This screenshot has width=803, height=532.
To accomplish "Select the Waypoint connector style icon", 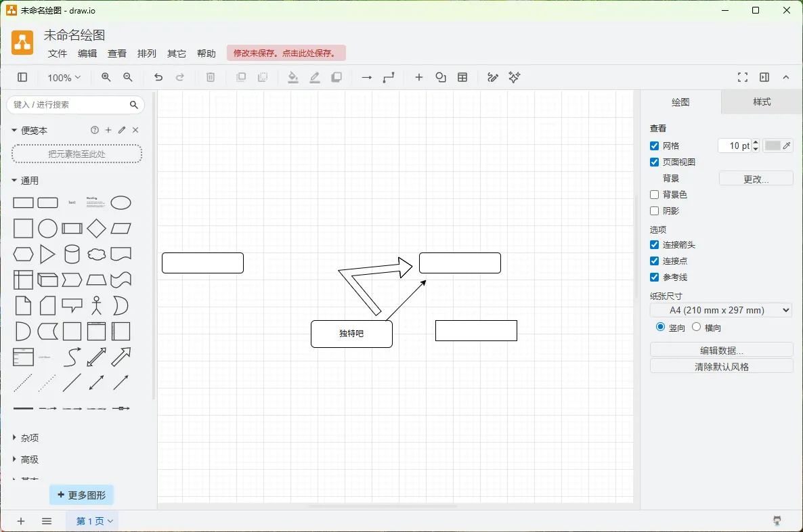I will coord(389,77).
